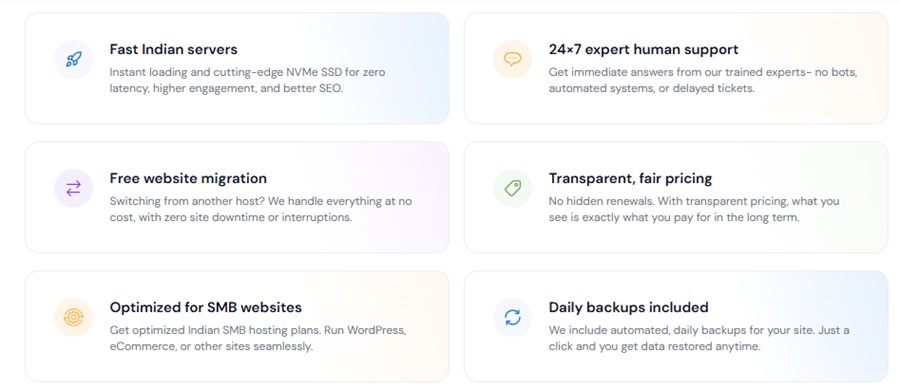Click the description starting "No hidden renewals"
Viewport: 900px width, 388px height.
(694, 210)
